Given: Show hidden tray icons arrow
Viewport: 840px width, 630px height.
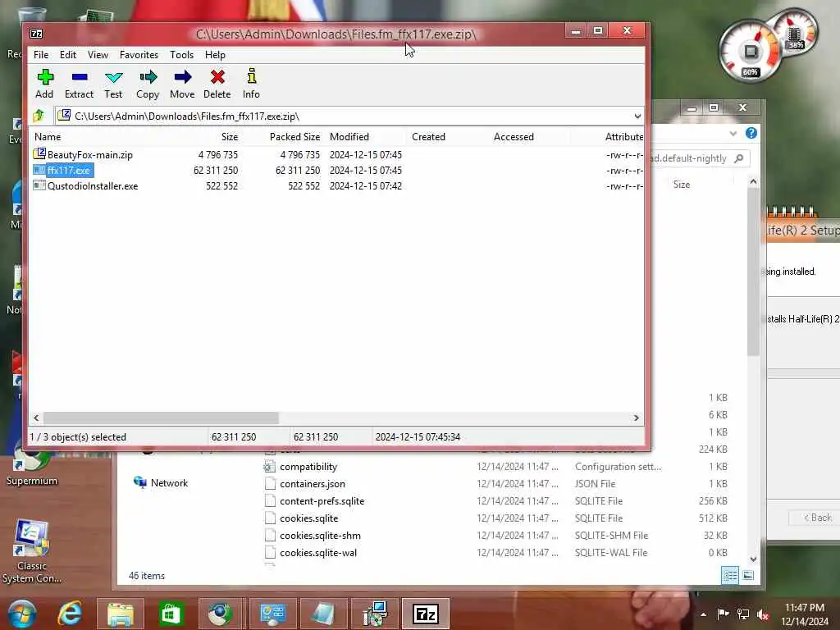Looking at the screenshot, I should [703, 614].
